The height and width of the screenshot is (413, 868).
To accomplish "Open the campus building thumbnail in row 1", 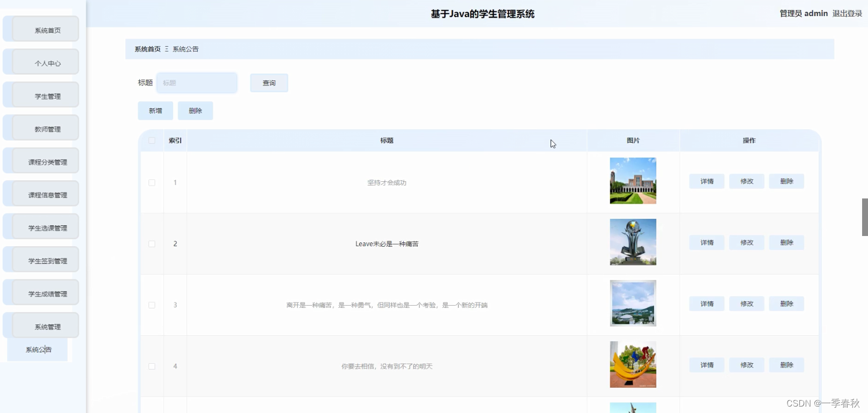I will [633, 181].
